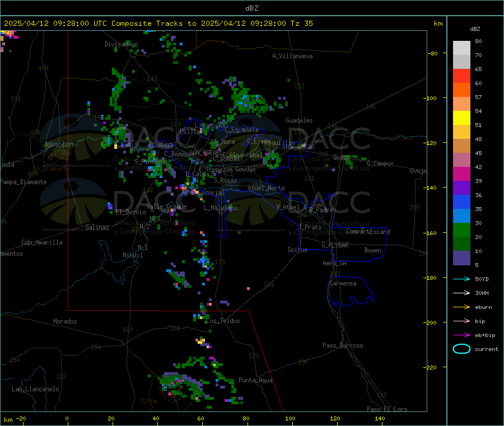Pick the red swatch in the dBZ scale
Viewport: 504px width, 426px height.
click(461, 76)
